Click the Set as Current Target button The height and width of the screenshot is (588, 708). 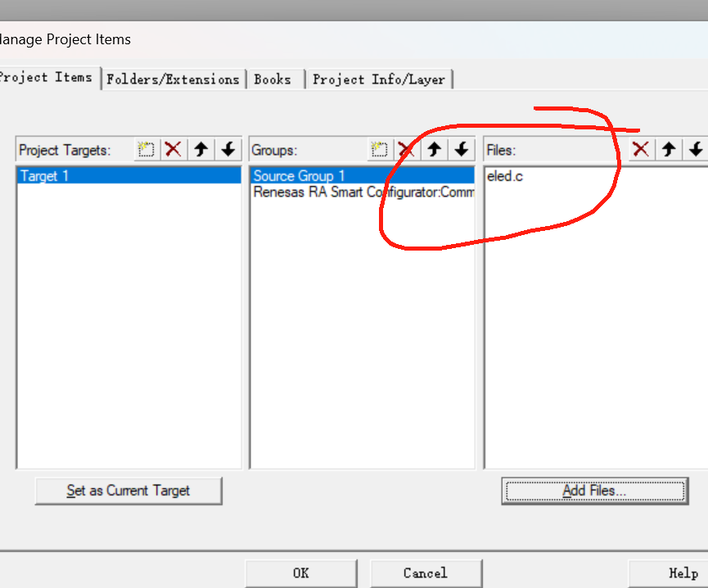129,491
